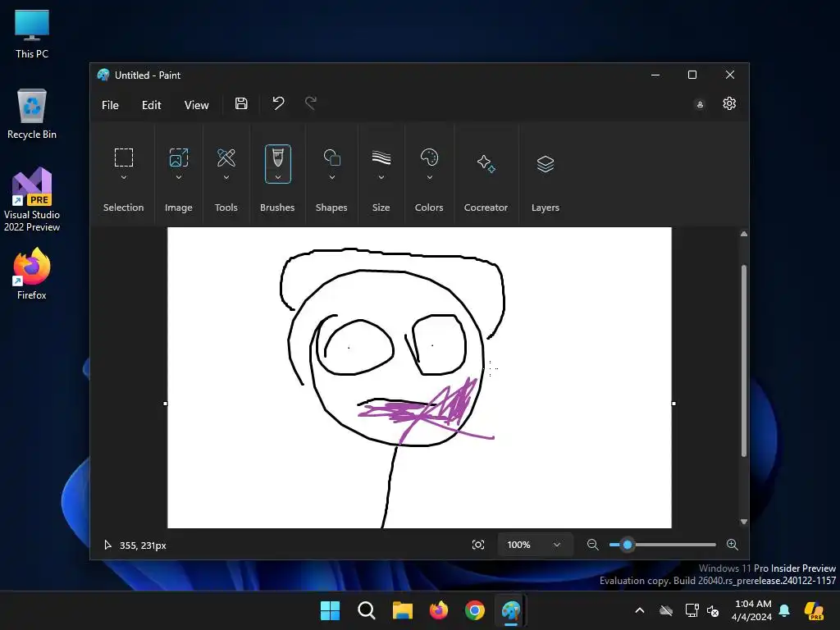
Task: Open Paint settings gear icon
Action: (x=729, y=103)
